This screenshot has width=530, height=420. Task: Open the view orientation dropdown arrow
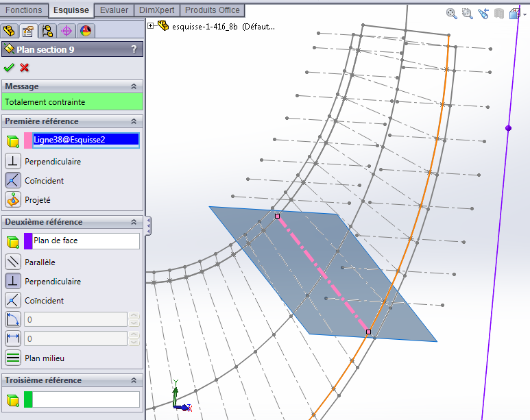[525, 14]
